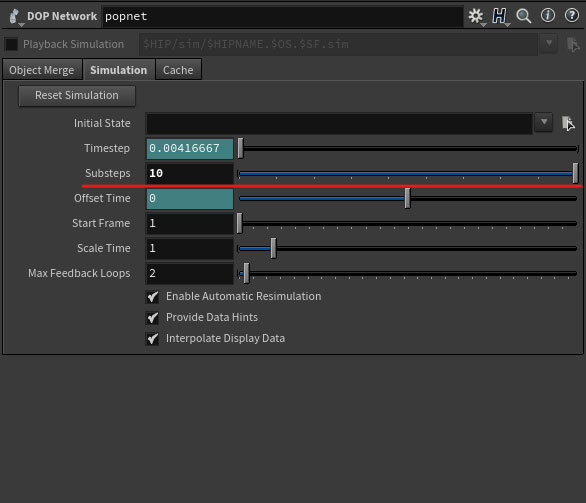
Task: Click the magnifier search parameters icon
Action: point(523,16)
